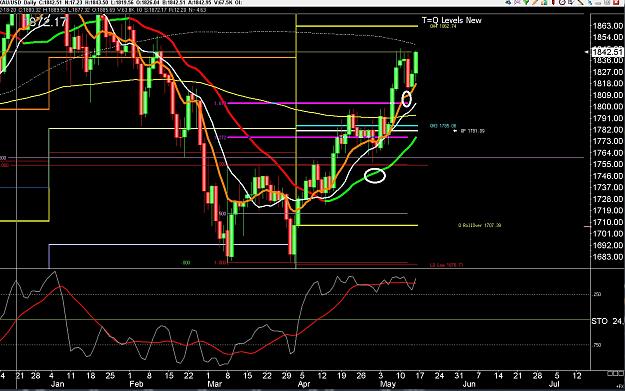Click the 1719.00 price axis label
625x391 pixels.
[607, 210]
